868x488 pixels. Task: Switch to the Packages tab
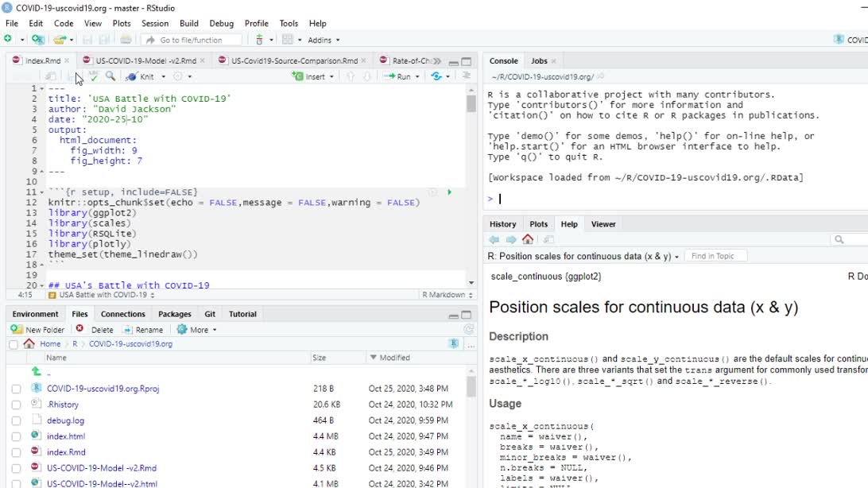(x=174, y=314)
